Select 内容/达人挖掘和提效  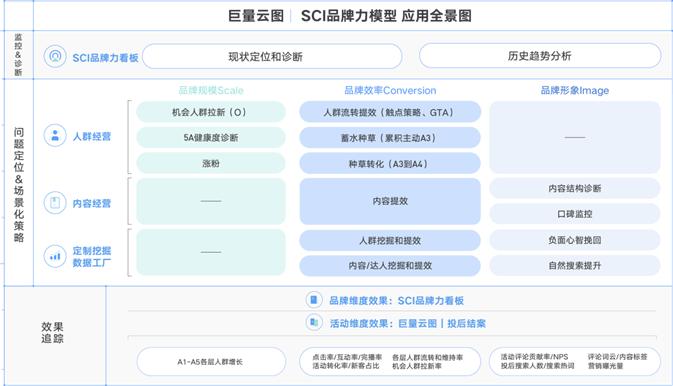(x=390, y=266)
